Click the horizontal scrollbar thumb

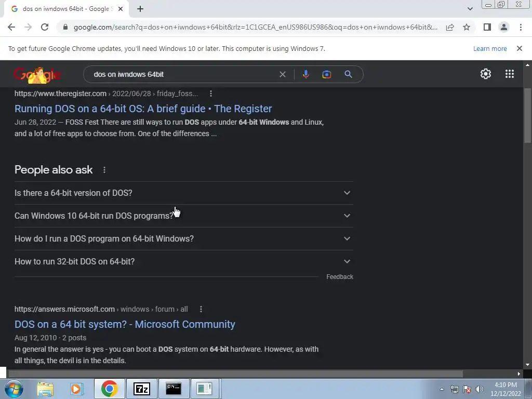(x=236, y=374)
